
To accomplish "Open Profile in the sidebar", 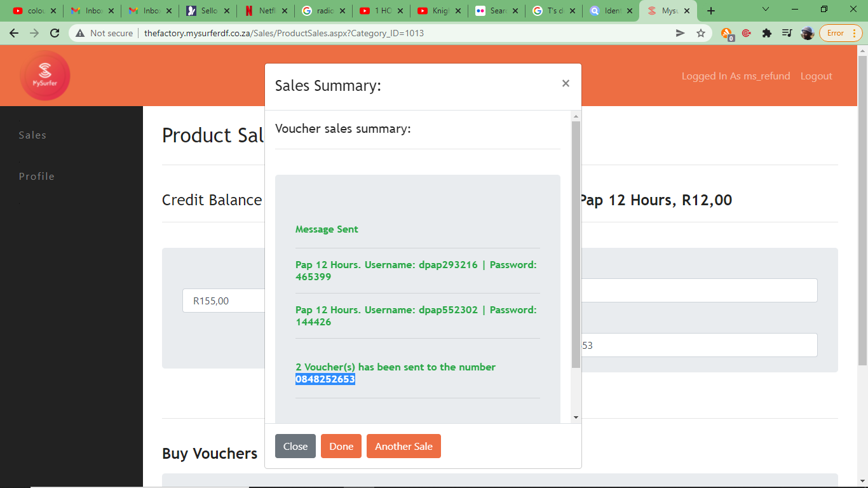I will [36, 176].
